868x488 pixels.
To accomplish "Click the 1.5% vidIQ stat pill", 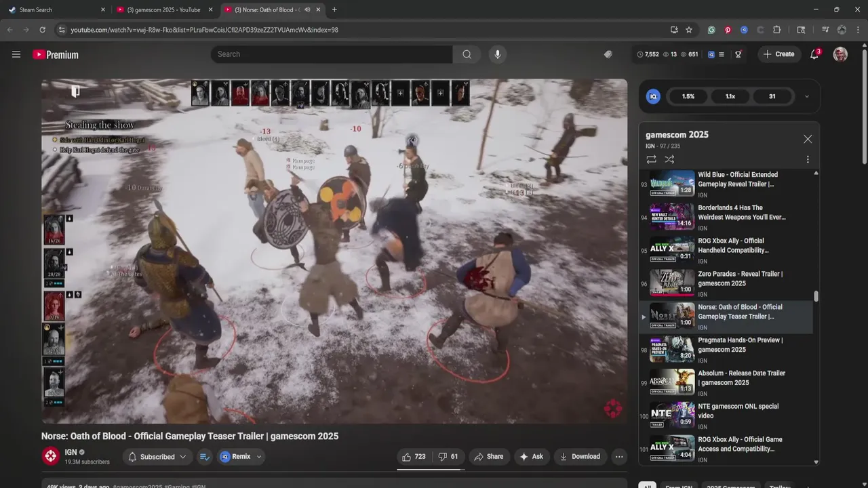I will click(x=688, y=96).
